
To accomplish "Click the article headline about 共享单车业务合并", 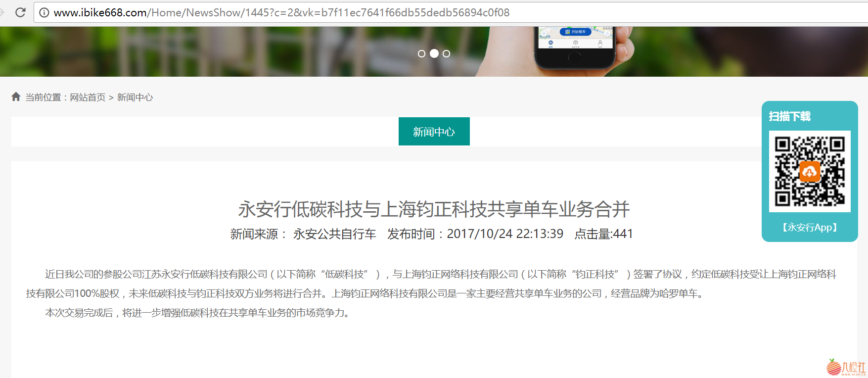I will 434,209.
